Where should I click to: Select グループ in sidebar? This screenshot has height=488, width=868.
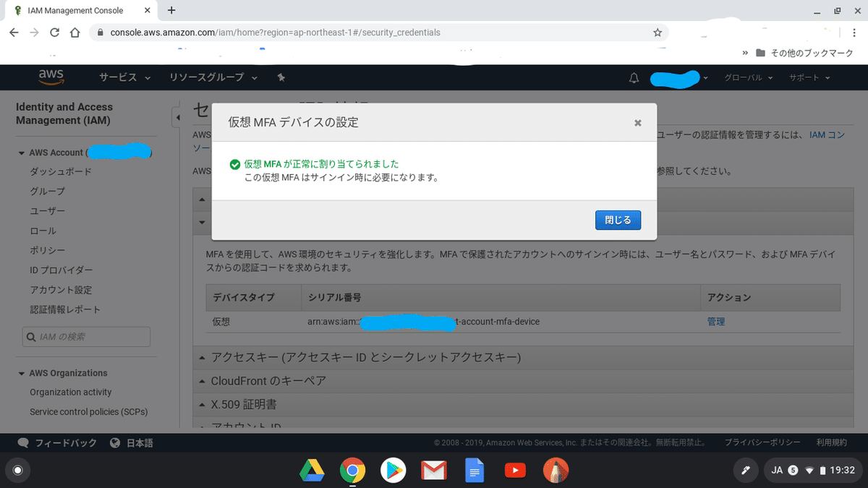coord(47,191)
